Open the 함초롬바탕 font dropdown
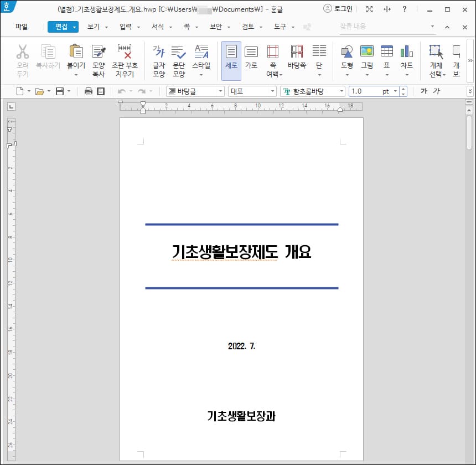This screenshot has width=476, height=465. click(341, 91)
